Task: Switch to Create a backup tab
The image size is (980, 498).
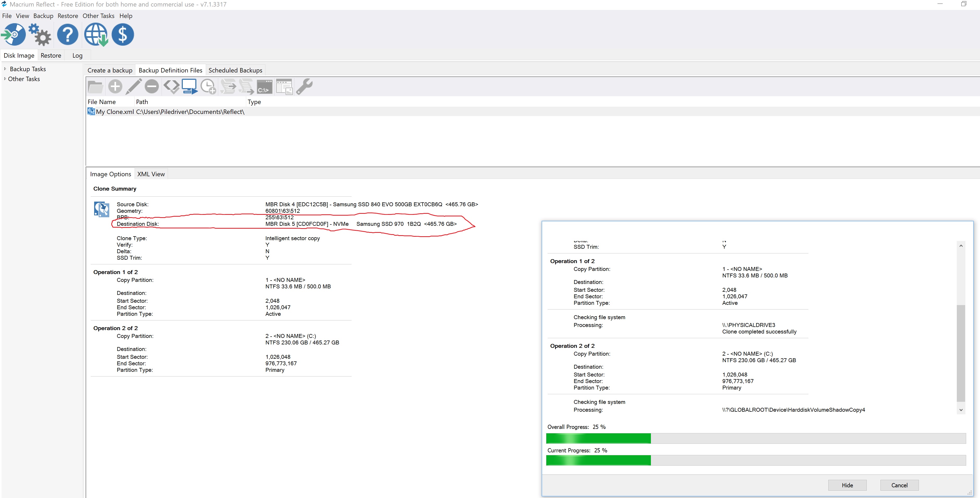Action: 110,70
